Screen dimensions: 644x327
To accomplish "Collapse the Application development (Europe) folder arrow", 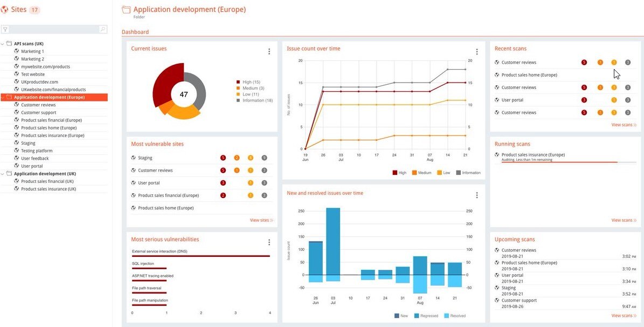I will (x=3, y=98).
